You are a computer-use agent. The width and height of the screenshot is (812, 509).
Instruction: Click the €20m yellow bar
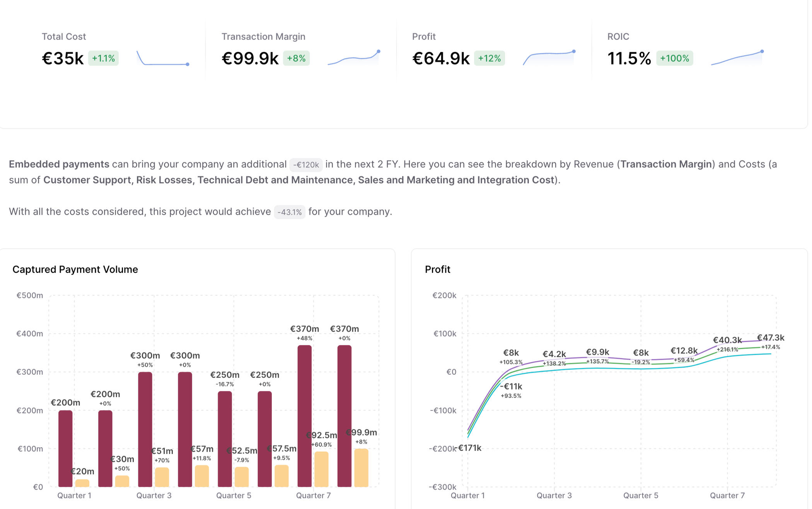(x=82, y=483)
